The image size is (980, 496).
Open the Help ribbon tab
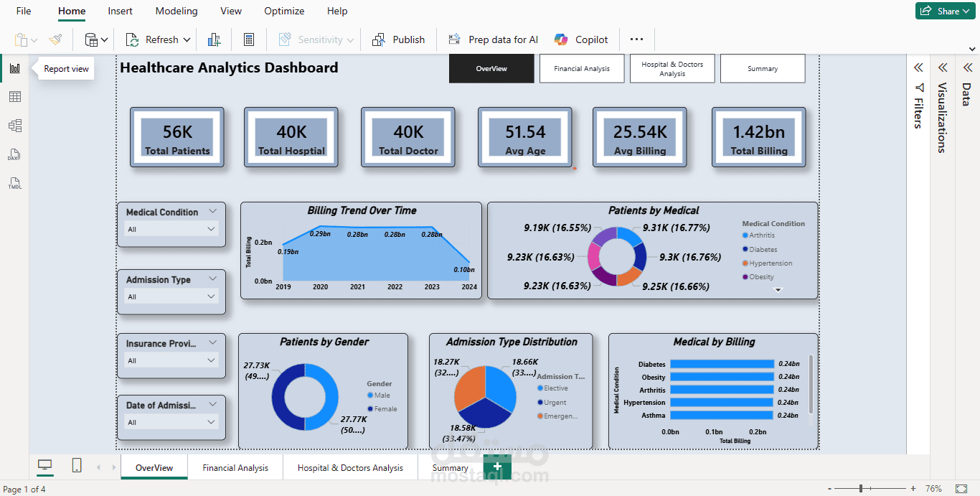[337, 11]
